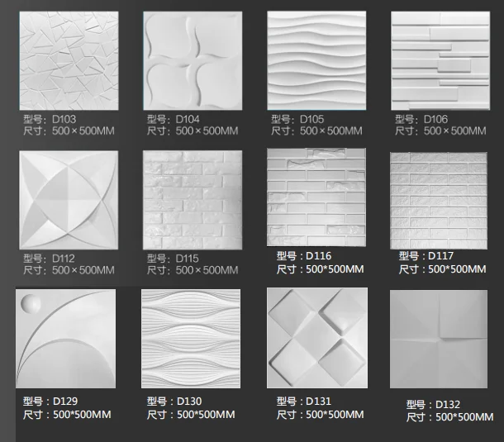Click the D116 brick panel image
The width and height of the screenshot is (504, 442).
coord(316,197)
